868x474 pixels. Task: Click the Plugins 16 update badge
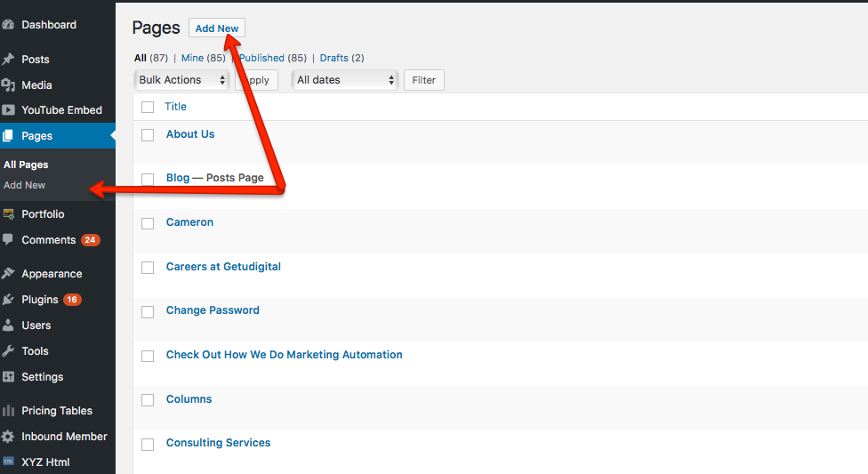point(72,300)
